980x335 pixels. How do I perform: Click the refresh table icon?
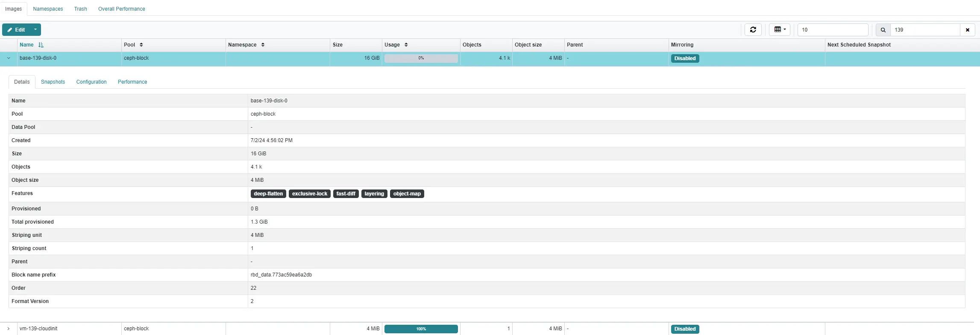753,30
